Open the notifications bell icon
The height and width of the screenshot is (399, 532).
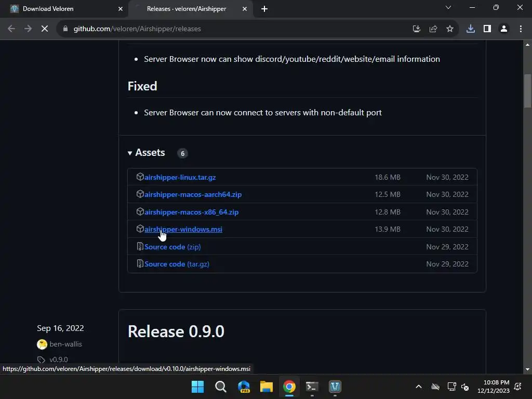(x=518, y=387)
